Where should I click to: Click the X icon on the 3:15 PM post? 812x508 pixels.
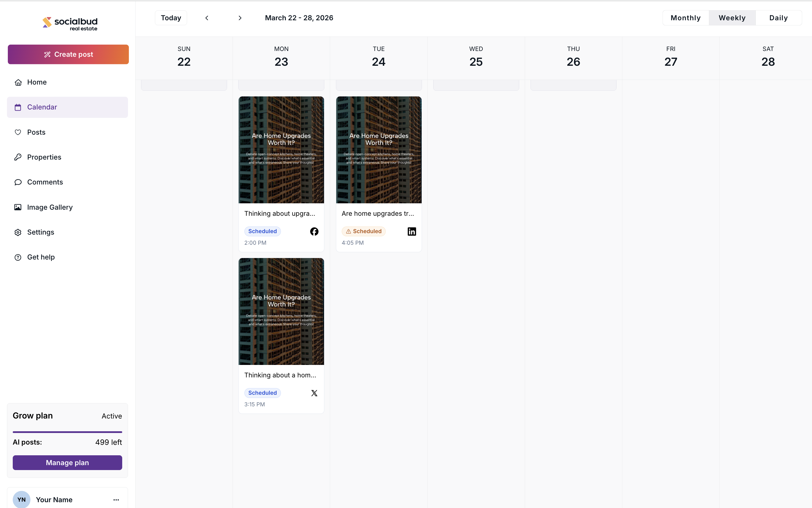click(x=314, y=393)
